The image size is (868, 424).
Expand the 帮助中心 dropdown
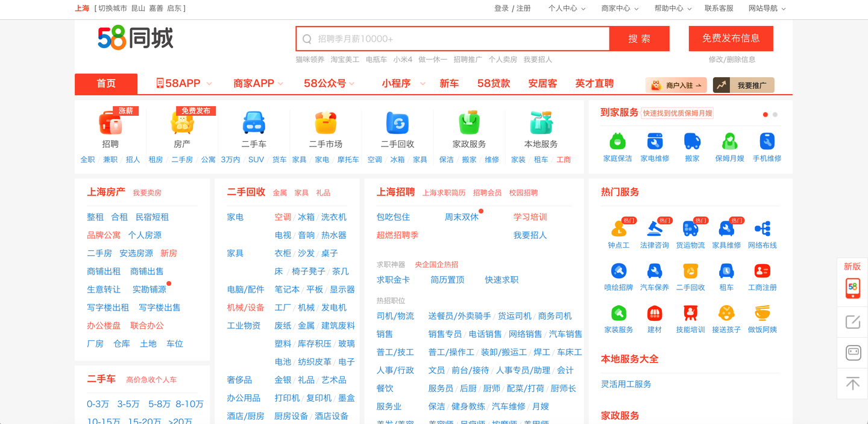673,8
